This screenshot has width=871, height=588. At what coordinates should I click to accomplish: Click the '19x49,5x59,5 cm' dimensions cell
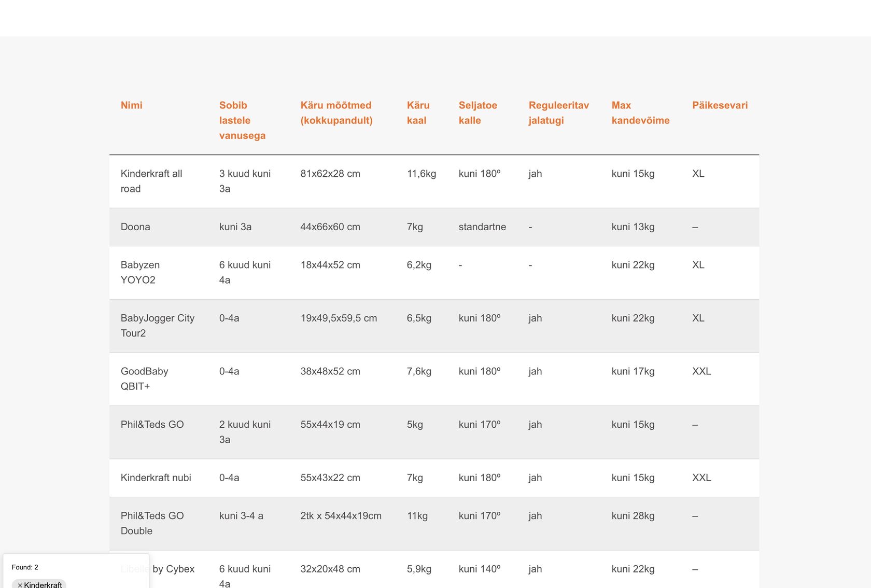(x=339, y=318)
